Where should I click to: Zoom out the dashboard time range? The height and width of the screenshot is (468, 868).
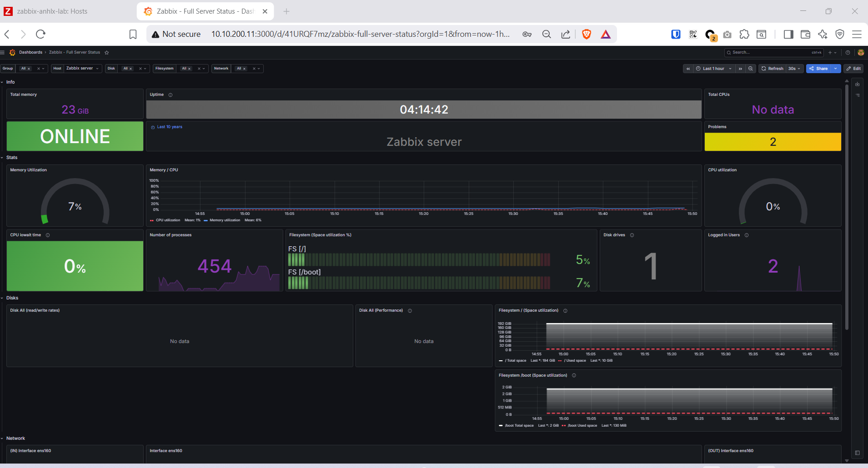751,69
